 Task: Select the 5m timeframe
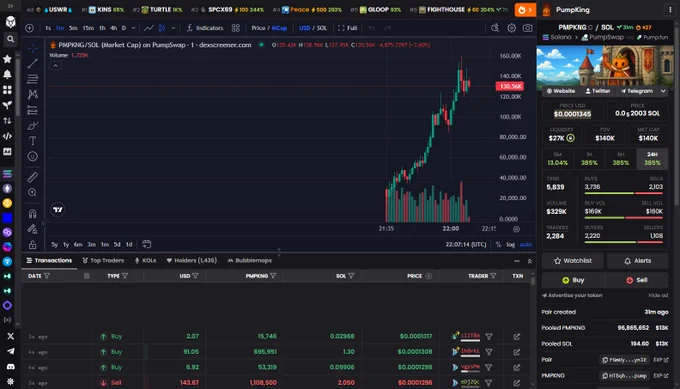point(73,28)
